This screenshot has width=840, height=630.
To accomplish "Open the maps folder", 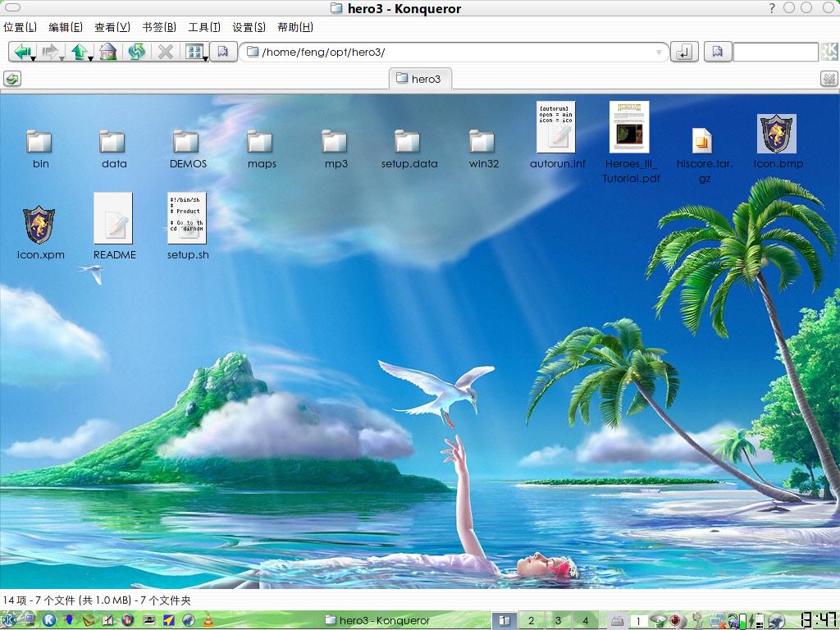I will pos(262,148).
